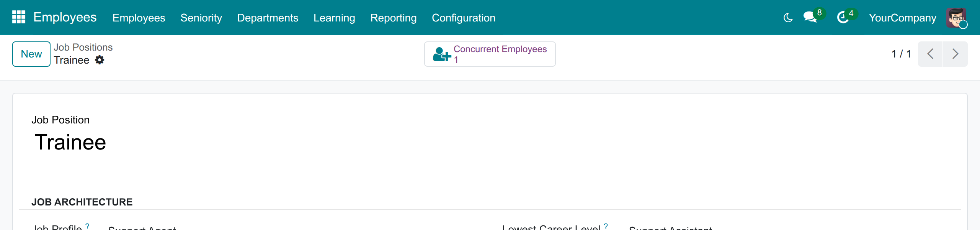This screenshot has height=230, width=980.
Task: Open the Learning menu
Action: tap(334, 18)
